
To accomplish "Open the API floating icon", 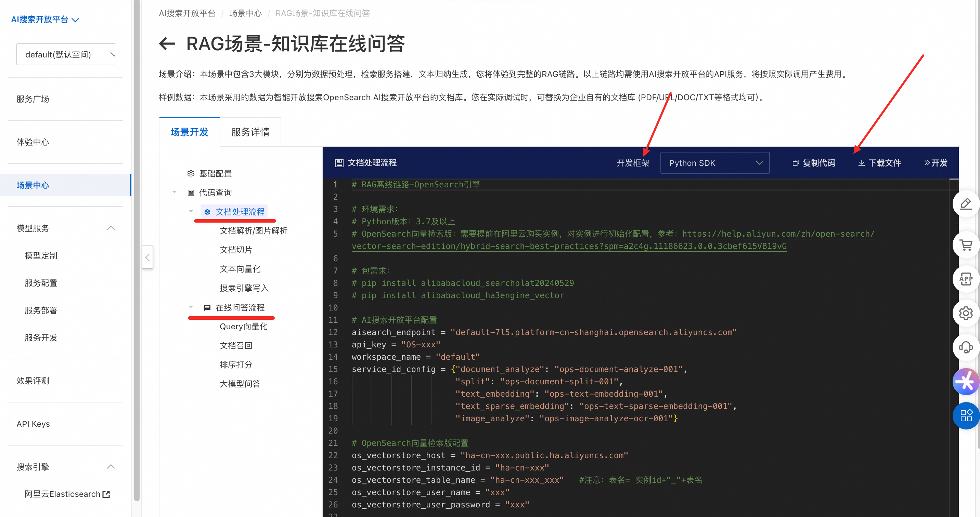I will pyautogui.click(x=966, y=279).
